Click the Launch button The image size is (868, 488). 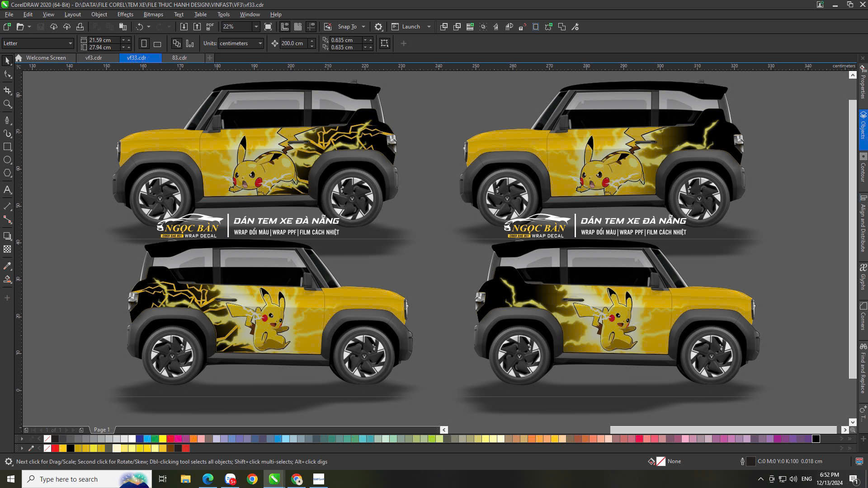click(x=410, y=27)
